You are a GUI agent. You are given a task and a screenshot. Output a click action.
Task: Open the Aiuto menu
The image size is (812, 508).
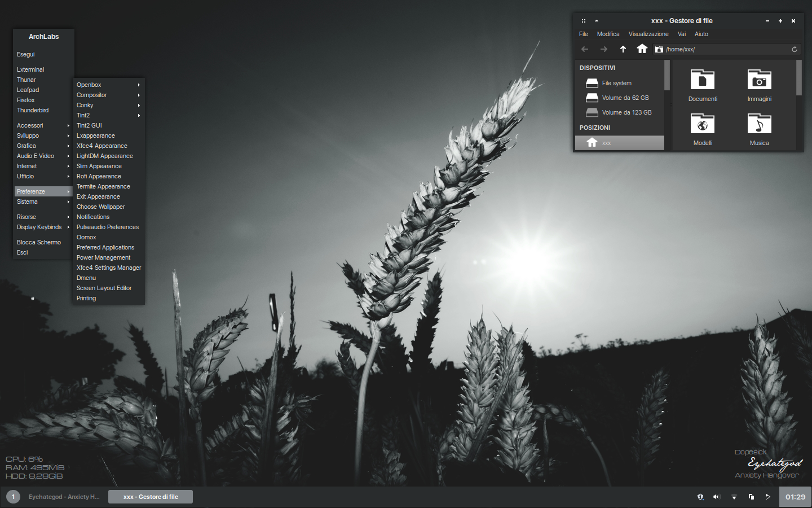(701, 34)
